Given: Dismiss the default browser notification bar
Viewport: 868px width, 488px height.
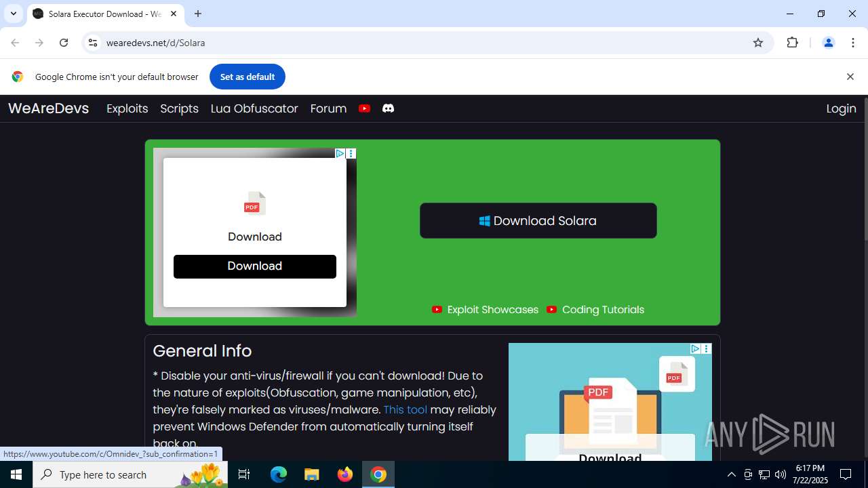Looking at the screenshot, I should pyautogui.click(x=850, y=77).
